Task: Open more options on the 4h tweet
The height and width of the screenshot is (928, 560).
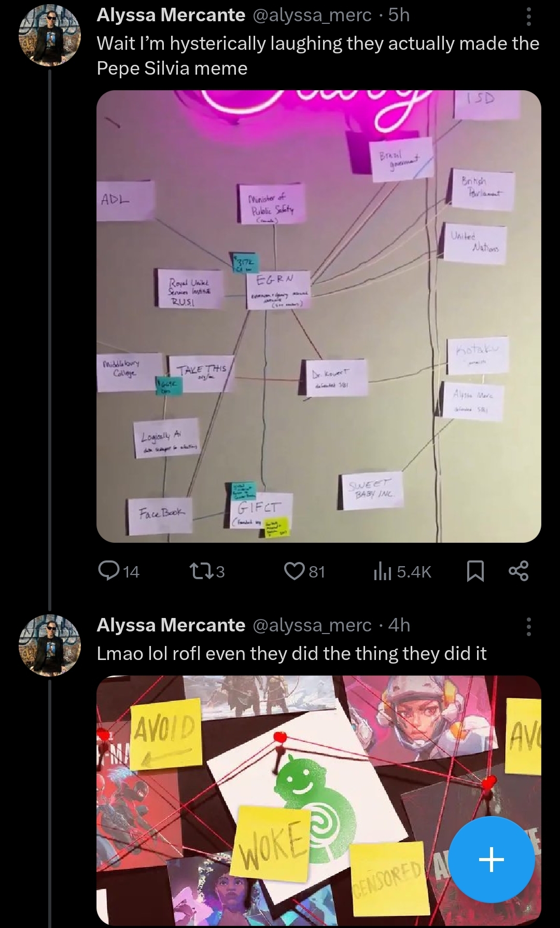Action: [528, 626]
